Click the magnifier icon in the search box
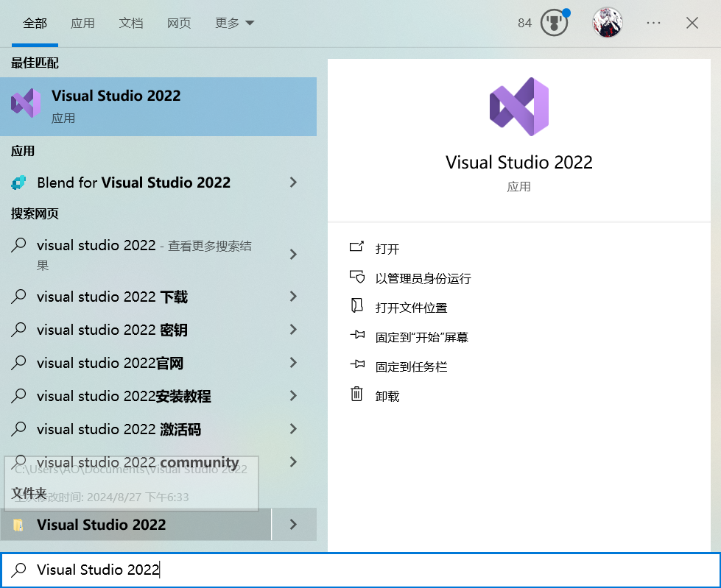721x588 pixels. [19, 570]
